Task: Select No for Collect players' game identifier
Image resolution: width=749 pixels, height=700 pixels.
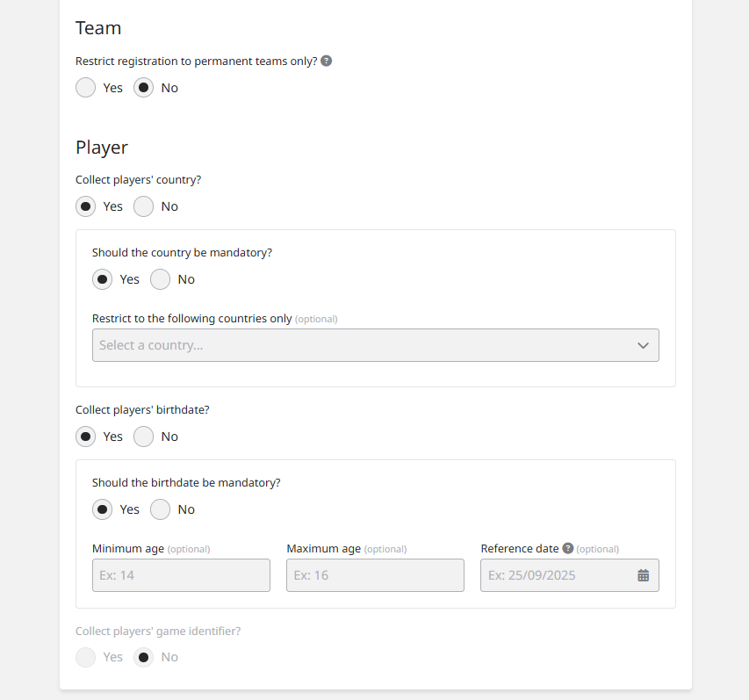Action: 144,657
